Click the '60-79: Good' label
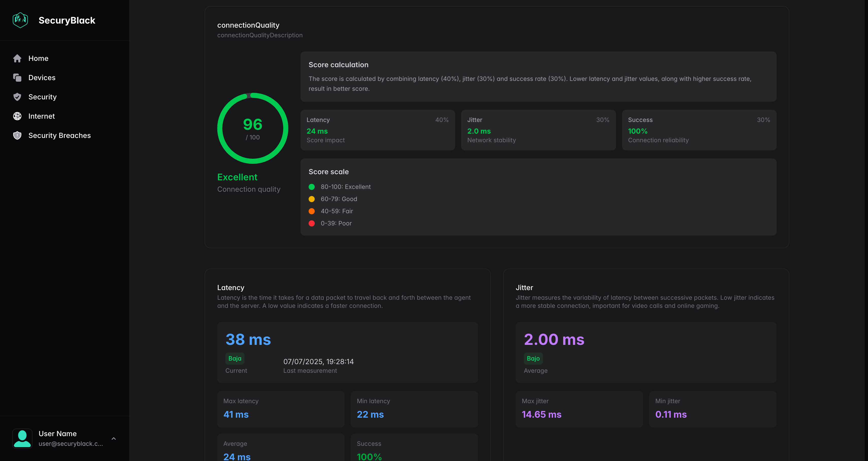 [339, 199]
